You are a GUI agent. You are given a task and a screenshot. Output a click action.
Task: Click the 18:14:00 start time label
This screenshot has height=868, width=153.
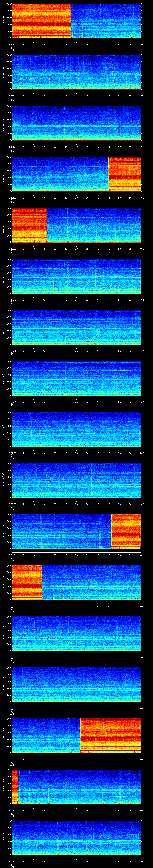pos(12,44)
